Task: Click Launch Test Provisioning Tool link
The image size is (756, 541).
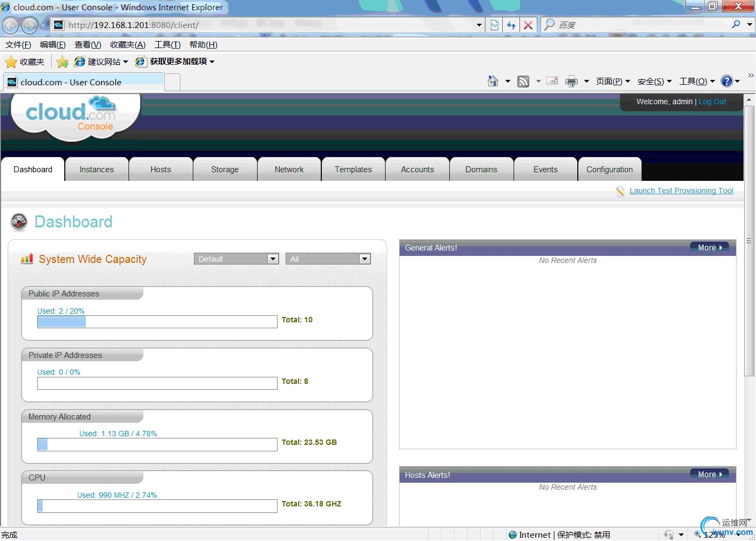Action: [681, 191]
